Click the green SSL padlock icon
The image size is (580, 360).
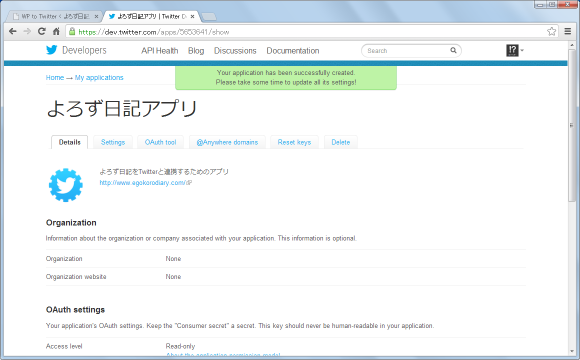[x=72, y=31]
